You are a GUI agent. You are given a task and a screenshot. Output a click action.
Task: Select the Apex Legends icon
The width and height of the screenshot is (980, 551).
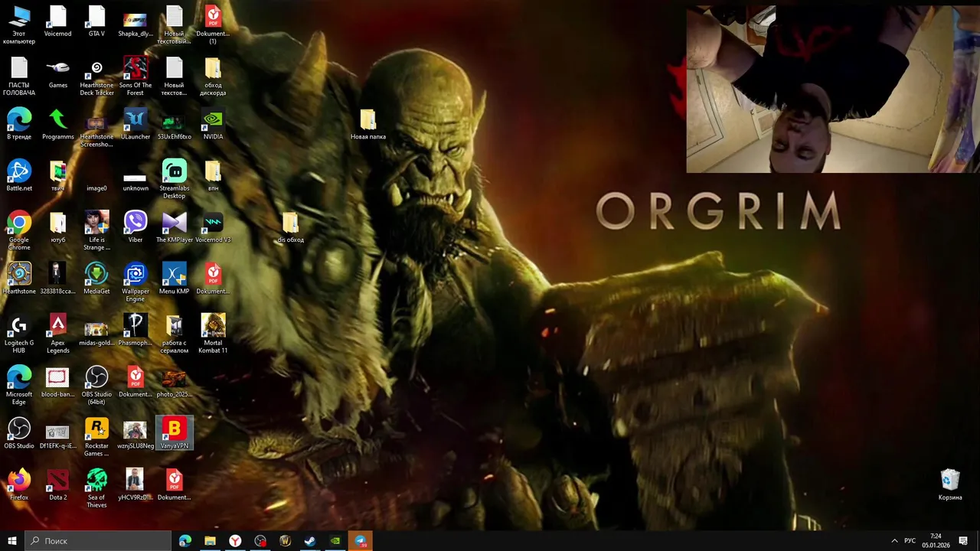(x=57, y=334)
